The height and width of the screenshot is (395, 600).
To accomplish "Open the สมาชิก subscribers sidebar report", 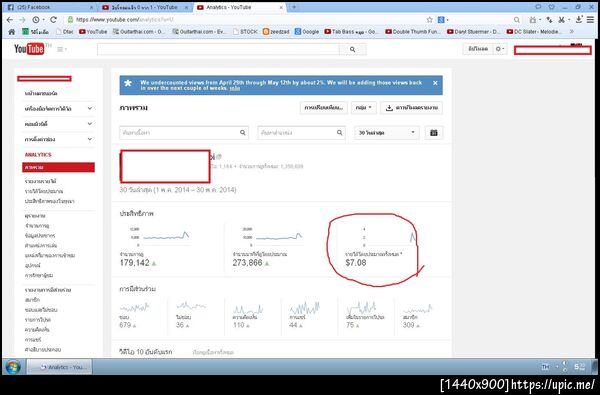I will (32, 300).
